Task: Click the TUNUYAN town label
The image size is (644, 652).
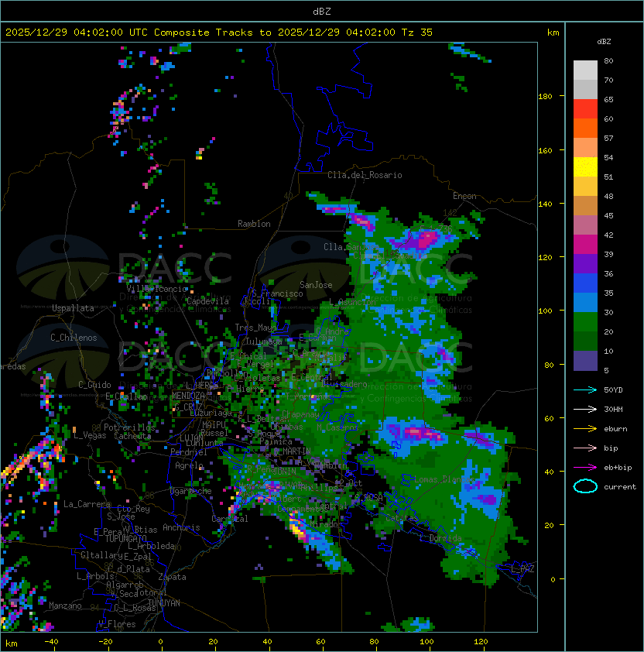Action: (163, 602)
